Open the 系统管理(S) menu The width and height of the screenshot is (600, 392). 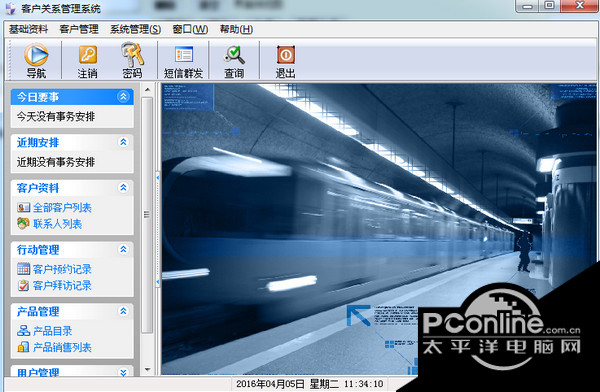[135, 29]
